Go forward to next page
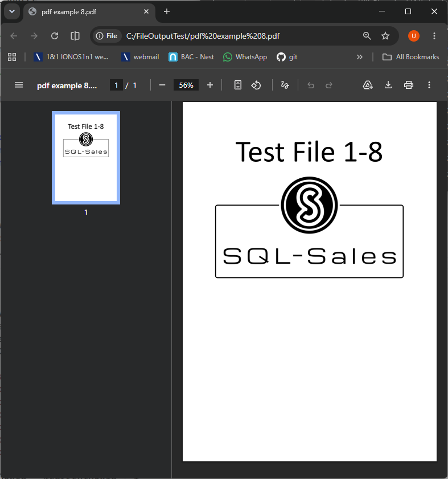 (34, 36)
